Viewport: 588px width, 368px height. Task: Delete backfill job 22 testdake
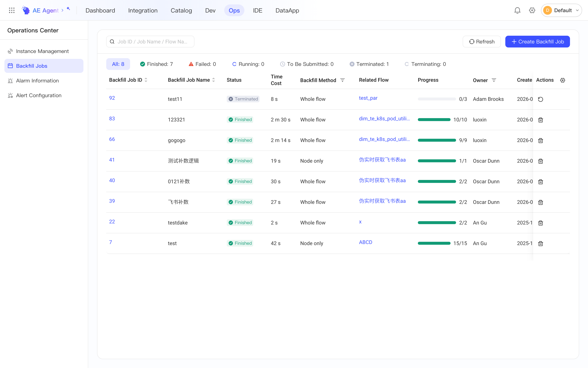pos(540,223)
